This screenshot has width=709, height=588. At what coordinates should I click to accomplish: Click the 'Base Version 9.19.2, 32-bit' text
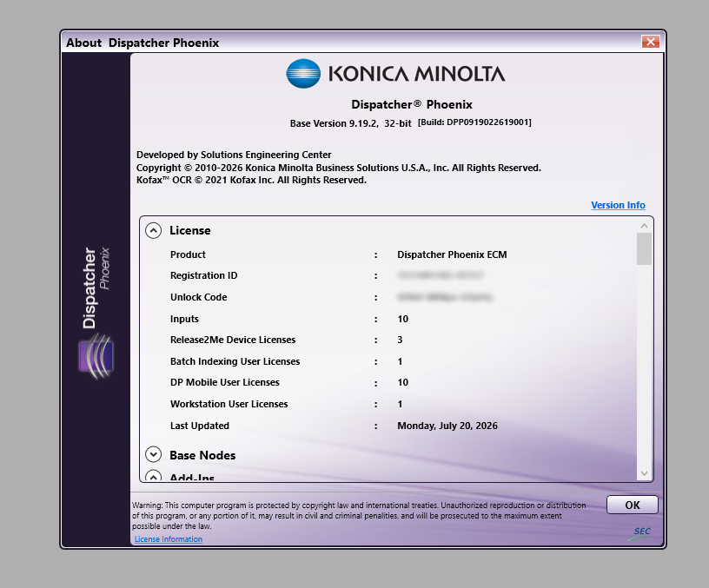(x=350, y=123)
